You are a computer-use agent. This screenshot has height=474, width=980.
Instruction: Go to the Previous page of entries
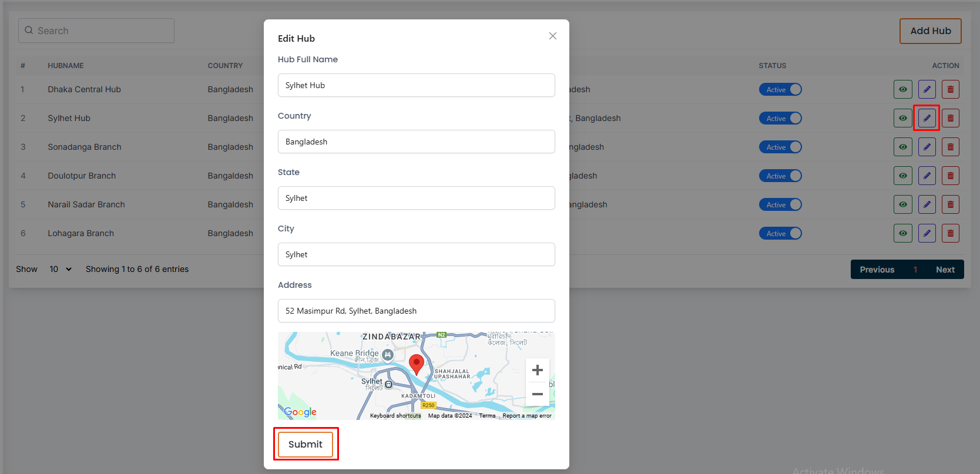click(877, 270)
